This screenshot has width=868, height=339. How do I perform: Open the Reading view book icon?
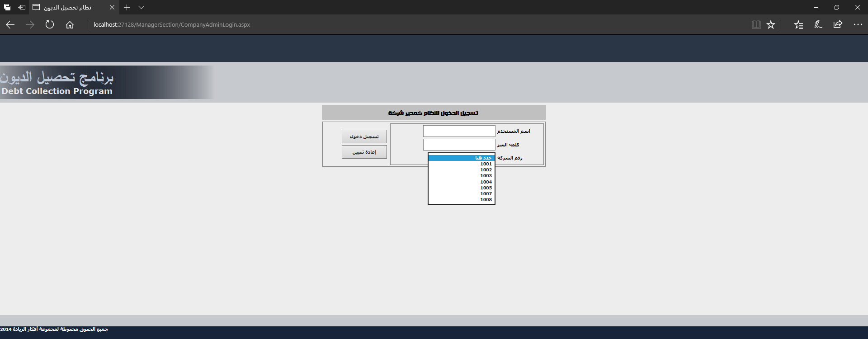tap(756, 25)
